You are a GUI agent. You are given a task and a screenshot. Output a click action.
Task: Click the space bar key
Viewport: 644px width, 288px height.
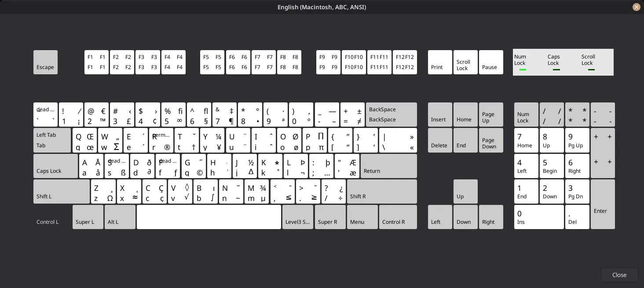pyautogui.click(x=209, y=217)
